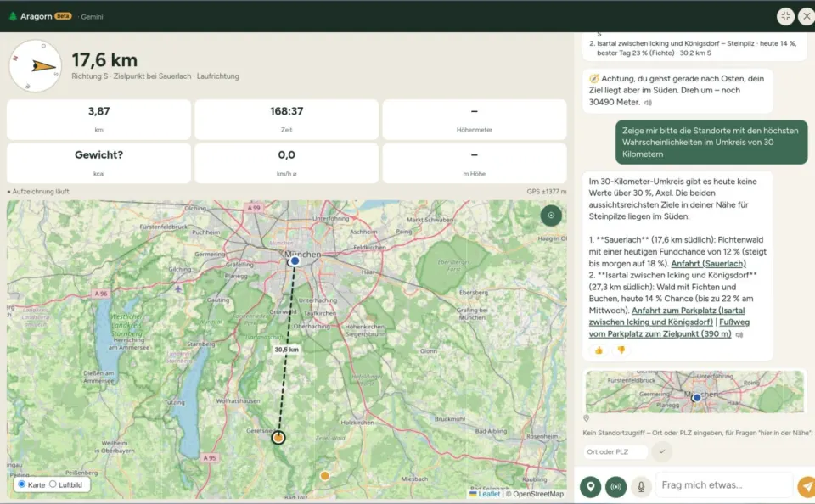
Task: Click the Aragorn tree logo icon
Action: tap(13, 16)
